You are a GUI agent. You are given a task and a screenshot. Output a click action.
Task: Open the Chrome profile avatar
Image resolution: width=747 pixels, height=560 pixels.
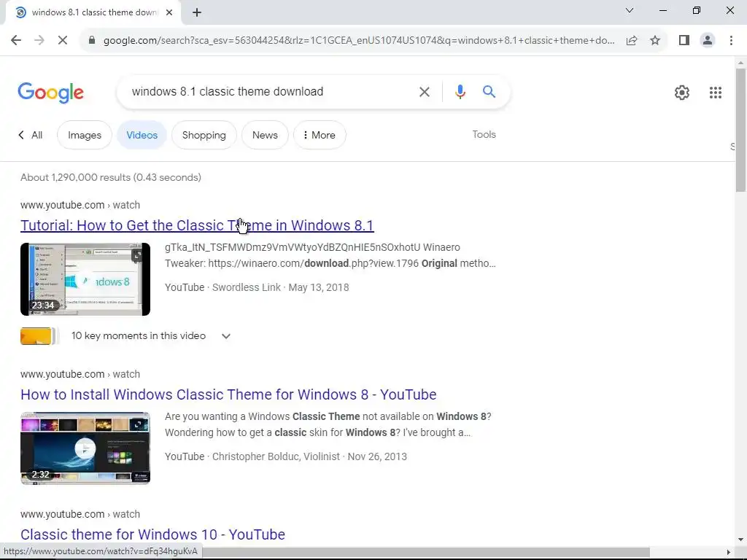tap(708, 40)
